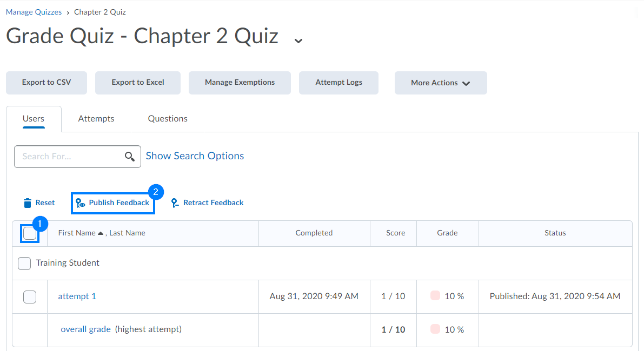Tick the select-all rows checkbox
This screenshot has height=351, width=644.
click(30, 234)
